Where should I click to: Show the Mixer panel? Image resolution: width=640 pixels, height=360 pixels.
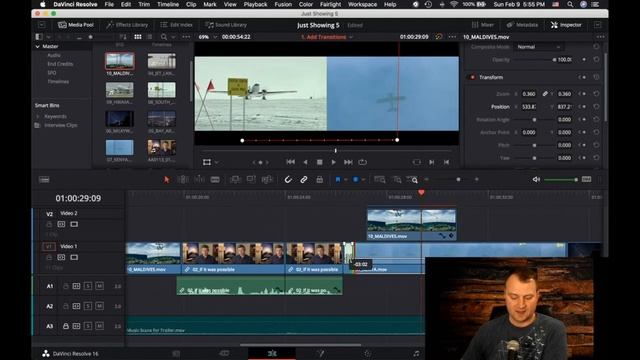coord(482,25)
